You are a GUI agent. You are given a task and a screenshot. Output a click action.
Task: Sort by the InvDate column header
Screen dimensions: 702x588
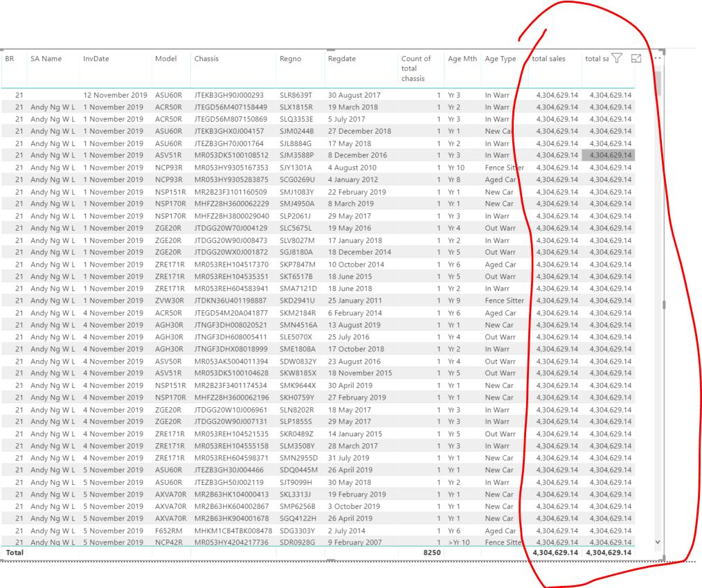pyautogui.click(x=96, y=59)
